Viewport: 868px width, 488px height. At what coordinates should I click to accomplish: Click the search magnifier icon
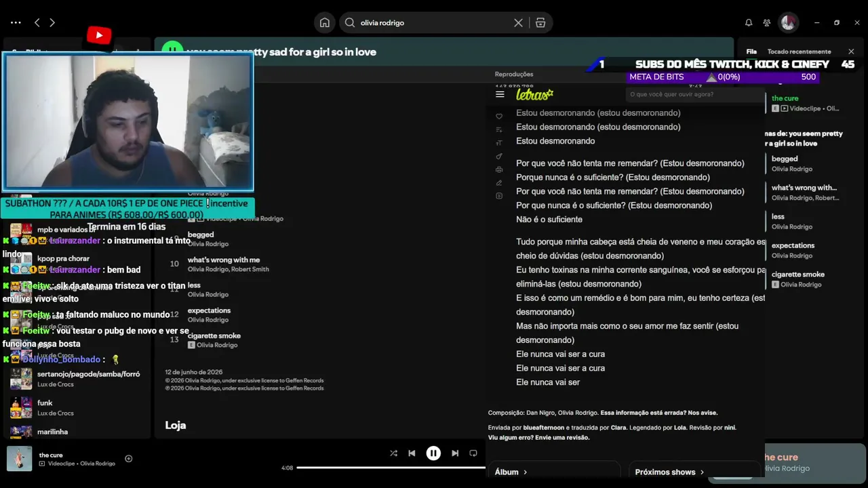(350, 22)
